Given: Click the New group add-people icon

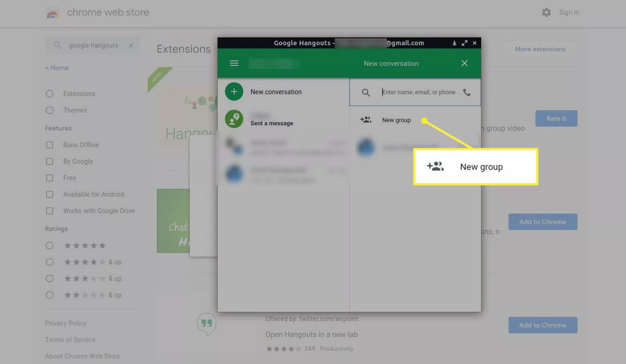Looking at the screenshot, I should coord(365,120).
